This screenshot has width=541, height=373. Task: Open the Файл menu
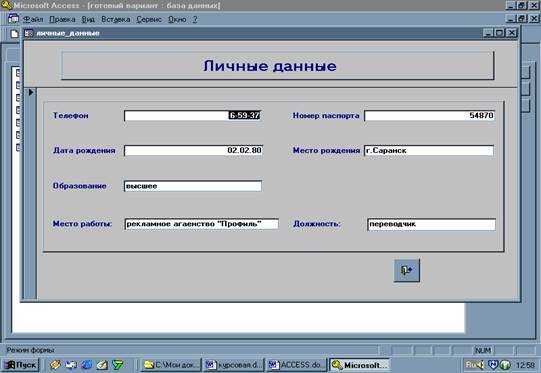click(33, 19)
